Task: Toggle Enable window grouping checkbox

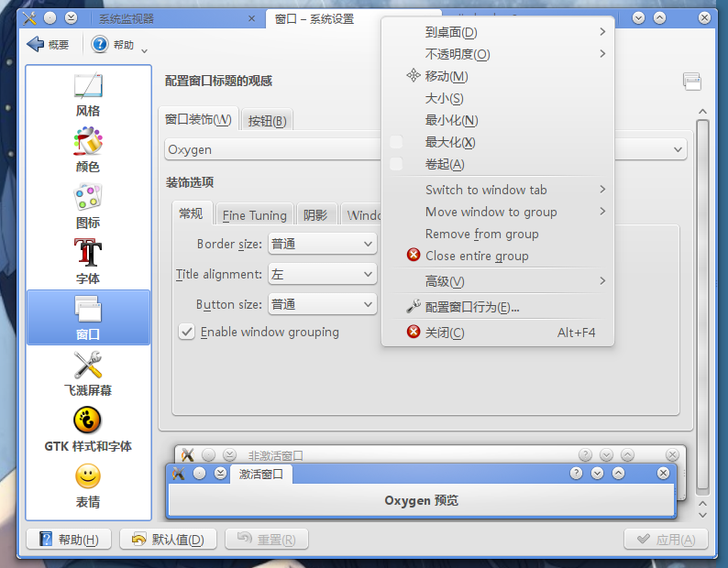Action: (187, 332)
